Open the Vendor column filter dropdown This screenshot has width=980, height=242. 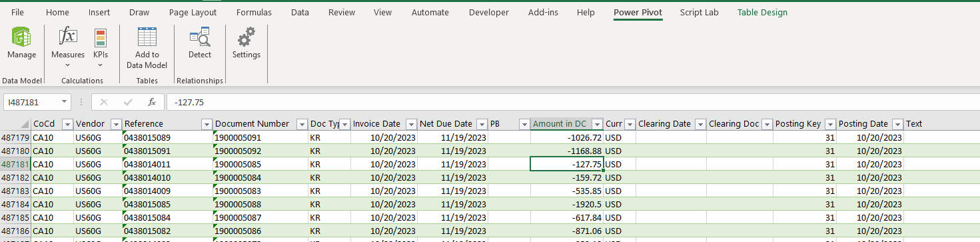(116, 124)
